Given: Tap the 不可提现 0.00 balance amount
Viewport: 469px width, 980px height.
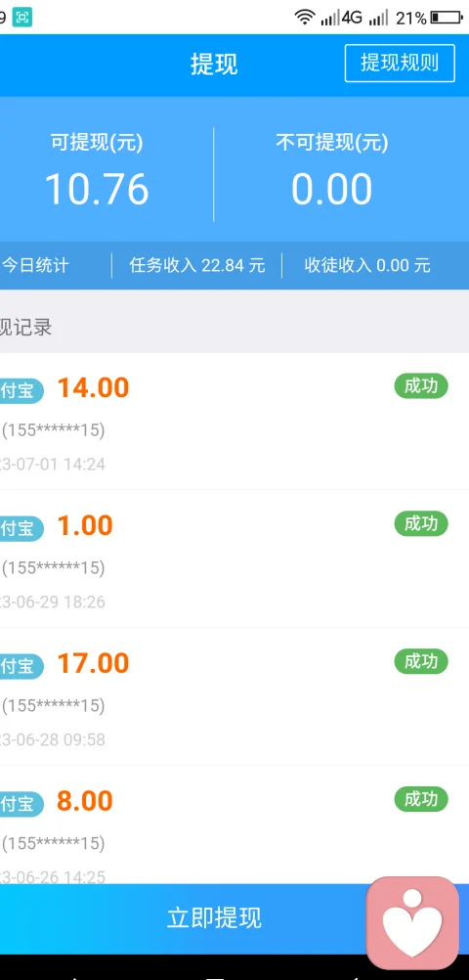Looking at the screenshot, I should coord(331,190).
